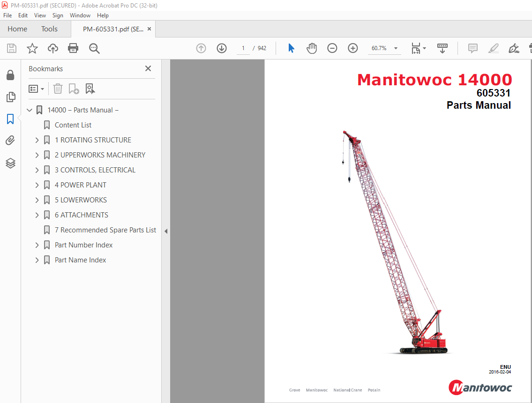The width and height of the screenshot is (532, 403).
Task: Expand Part Number Index bookmark
Action: tap(37, 245)
